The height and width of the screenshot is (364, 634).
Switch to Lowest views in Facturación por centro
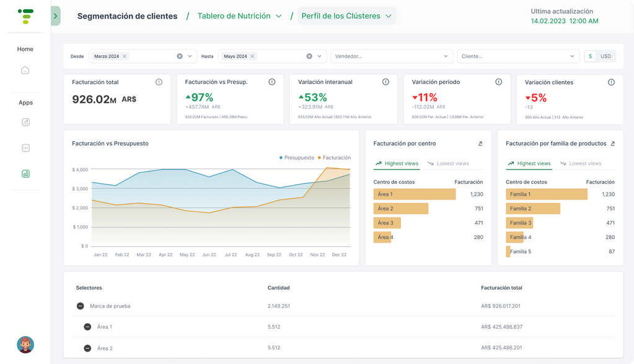(x=448, y=163)
